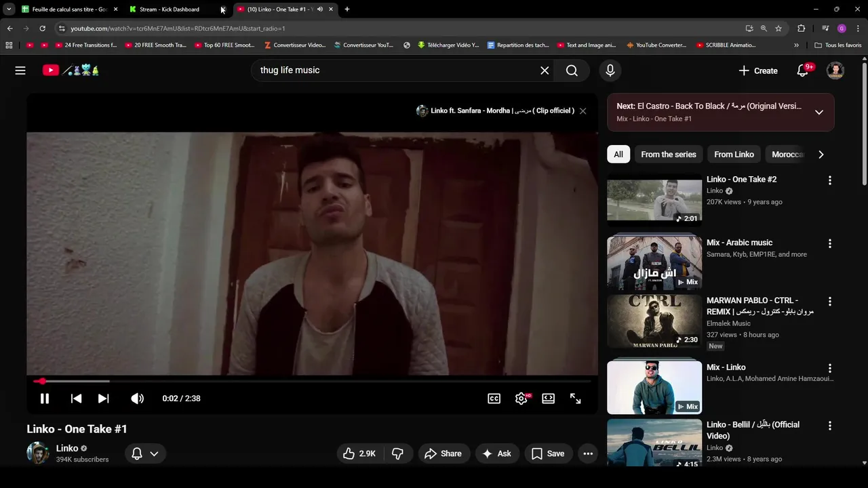Open options for Linko - One Take #2
This screenshot has height=488, width=868.
click(829, 180)
